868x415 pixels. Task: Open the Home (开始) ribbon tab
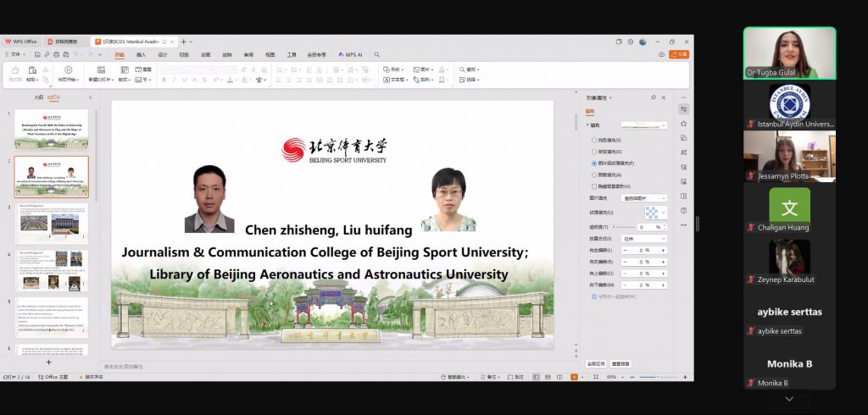point(120,55)
